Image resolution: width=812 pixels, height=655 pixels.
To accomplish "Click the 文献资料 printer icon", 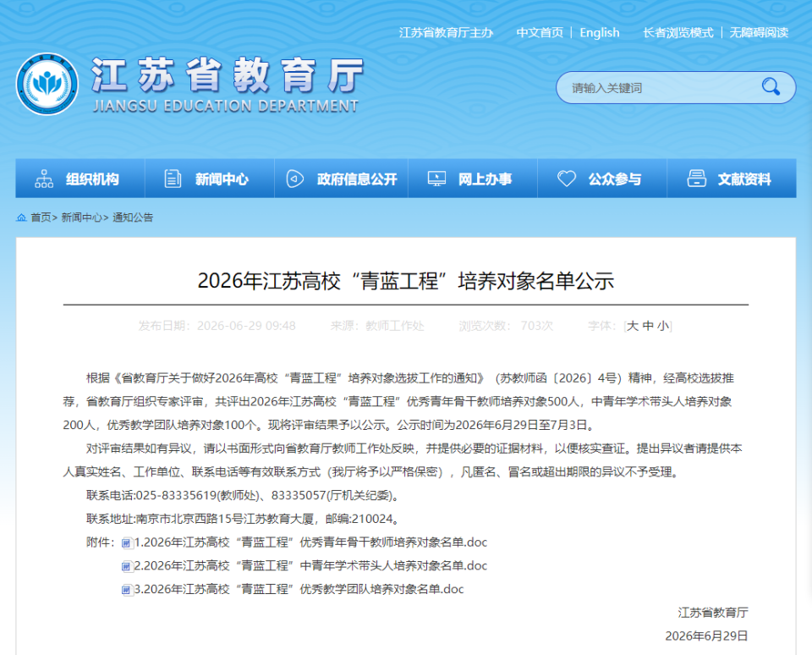I will [696, 179].
